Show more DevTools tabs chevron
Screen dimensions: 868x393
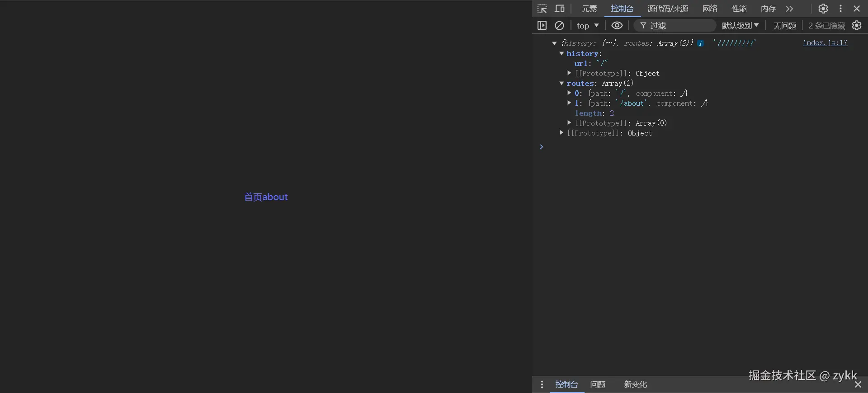[x=789, y=9]
